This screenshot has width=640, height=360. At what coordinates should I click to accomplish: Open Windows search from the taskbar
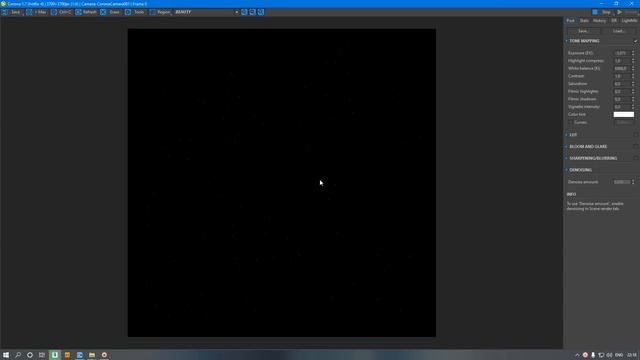click(x=18, y=355)
